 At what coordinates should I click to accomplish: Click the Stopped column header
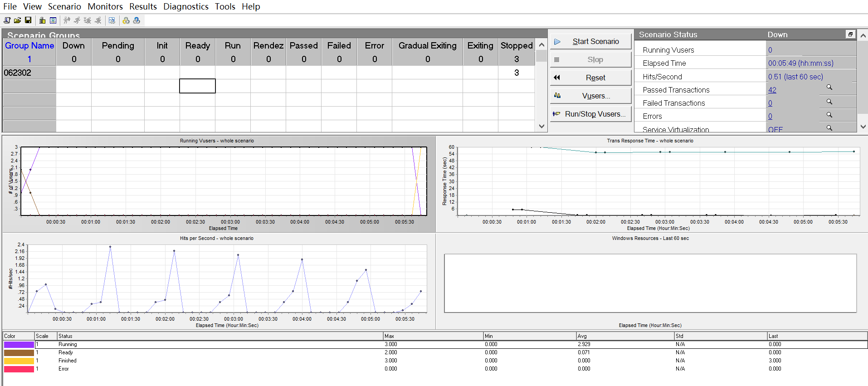tap(517, 45)
